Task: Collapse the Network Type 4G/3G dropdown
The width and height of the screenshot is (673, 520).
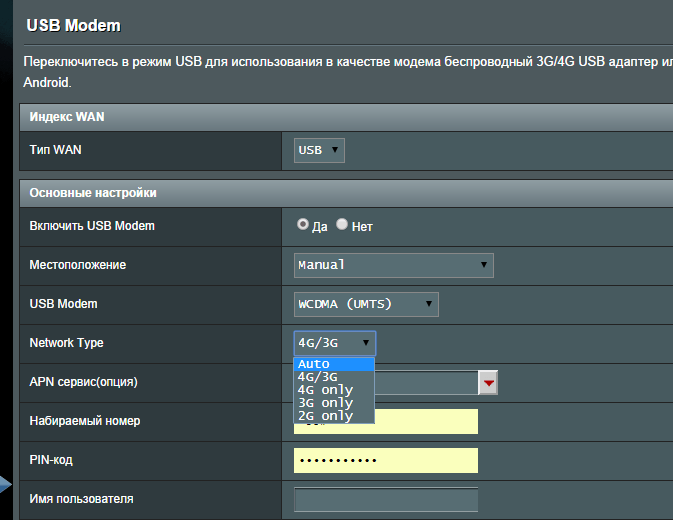Action: pyautogui.click(x=334, y=343)
